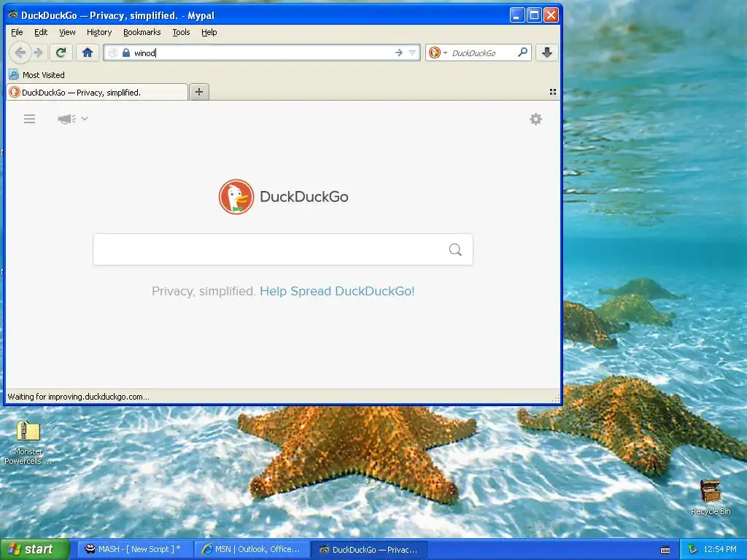Click the Go arrow in address bar
Screen dimensions: 747x560
click(399, 52)
